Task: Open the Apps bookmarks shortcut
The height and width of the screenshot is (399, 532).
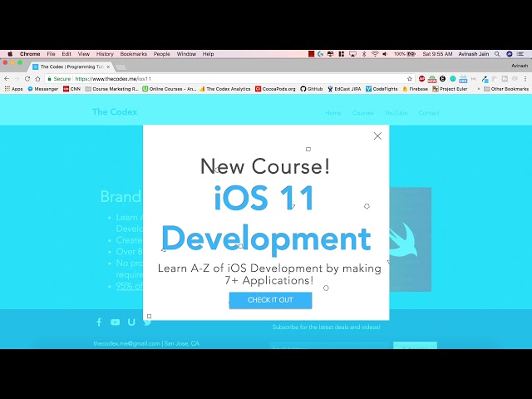Action: (13, 89)
